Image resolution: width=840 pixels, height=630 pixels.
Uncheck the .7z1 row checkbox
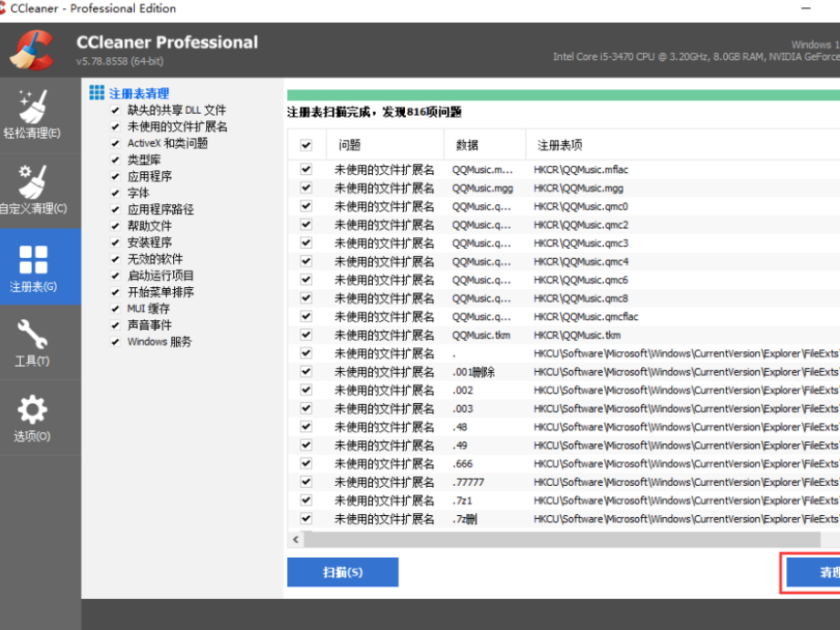coord(306,501)
